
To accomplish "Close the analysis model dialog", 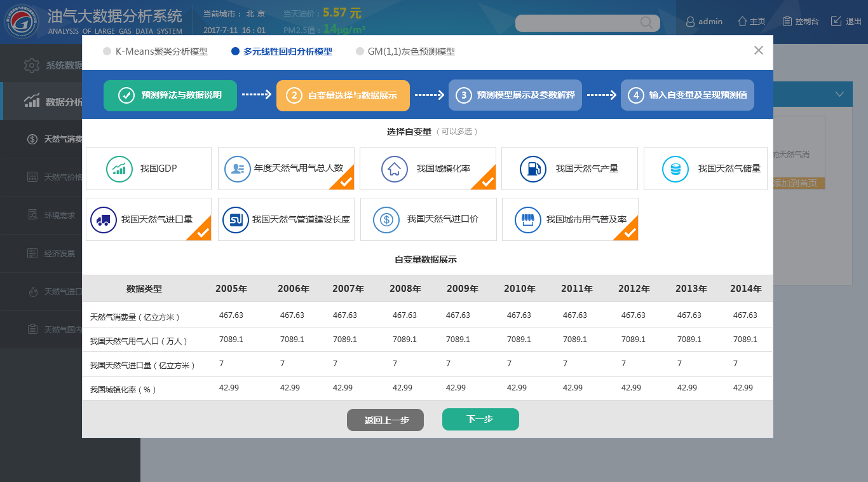I will (x=758, y=50).
